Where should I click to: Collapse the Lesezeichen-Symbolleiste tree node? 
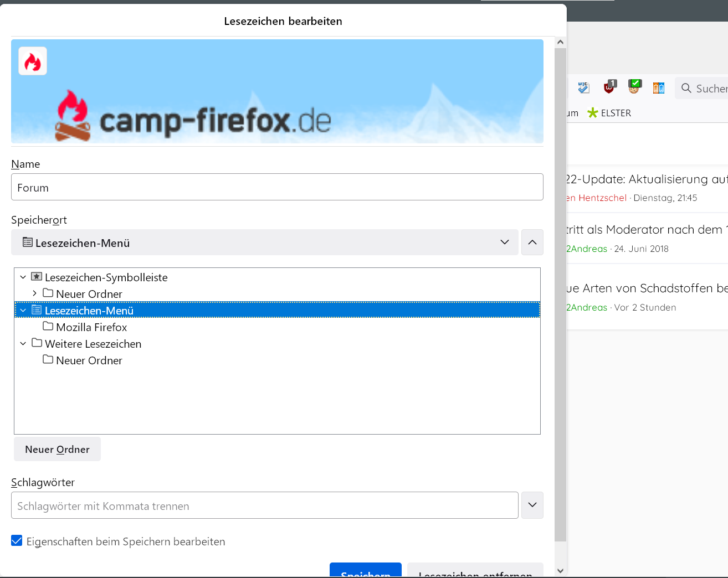23,277
